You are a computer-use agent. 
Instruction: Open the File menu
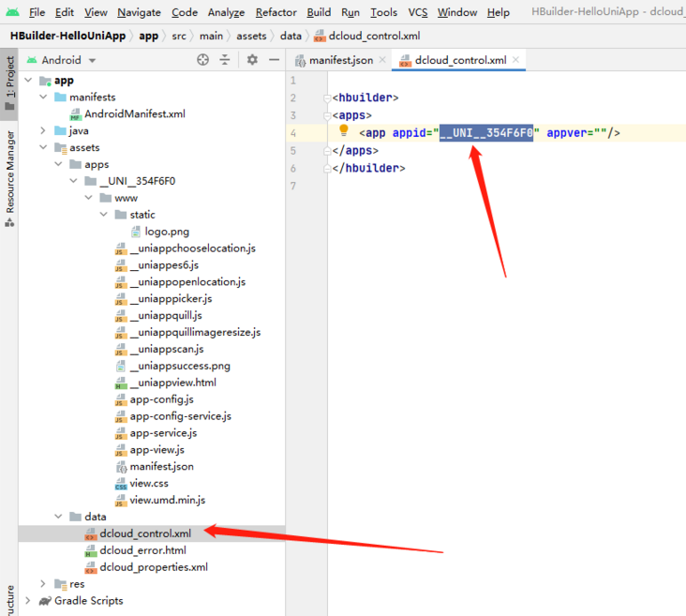coord(37,12)
